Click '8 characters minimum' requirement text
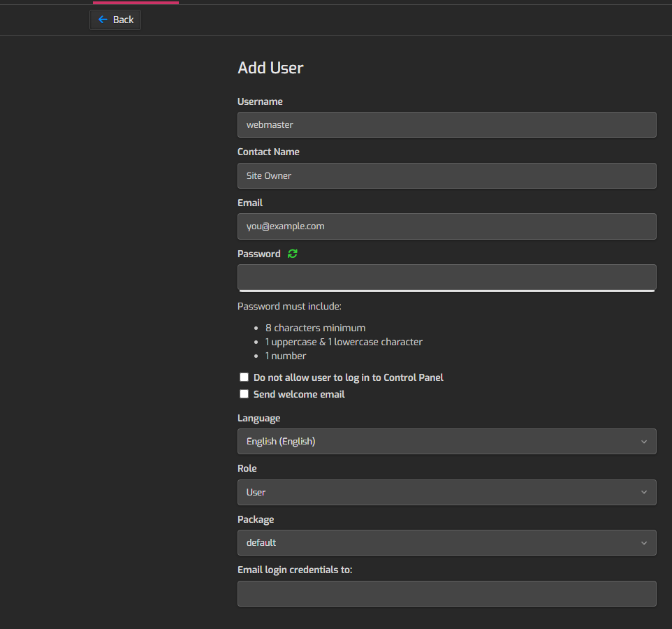The width and height of the screenshot is (672, 629). tap(316, 328)
